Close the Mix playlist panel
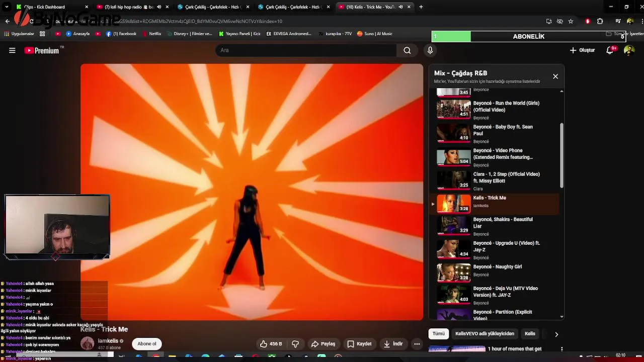This screenshot has height=362, width=644. pyautogui.click(x=555, y=76)
